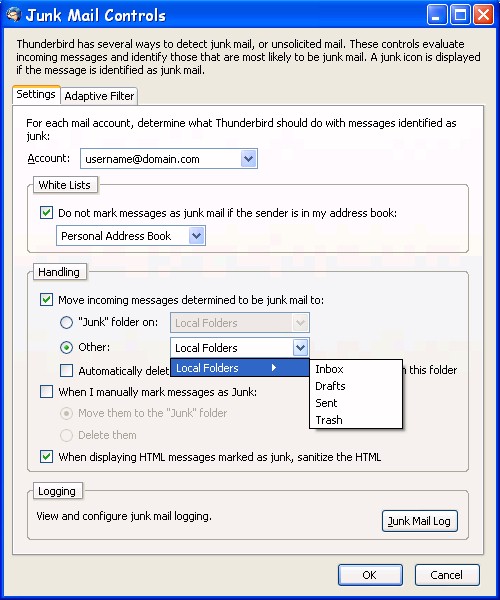Click the Other Local Folders dropdown arrow
Image resolution: width=500 pixels, height=600 pixels.
300,348
